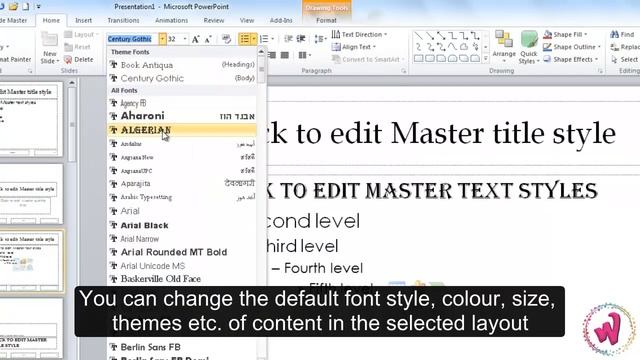Open the Shape Outline dropdown
This screenshot has height=360, width=640.
[x=572, y=47]
